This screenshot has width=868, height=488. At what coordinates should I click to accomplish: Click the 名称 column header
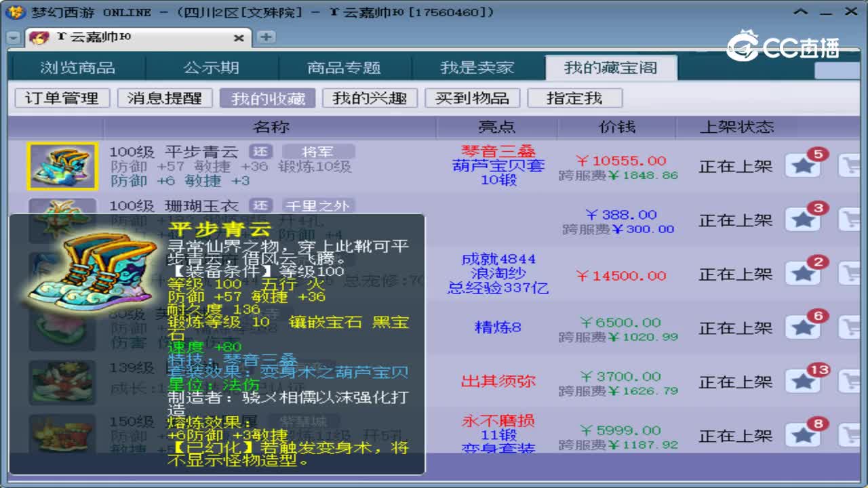(270, 127)
